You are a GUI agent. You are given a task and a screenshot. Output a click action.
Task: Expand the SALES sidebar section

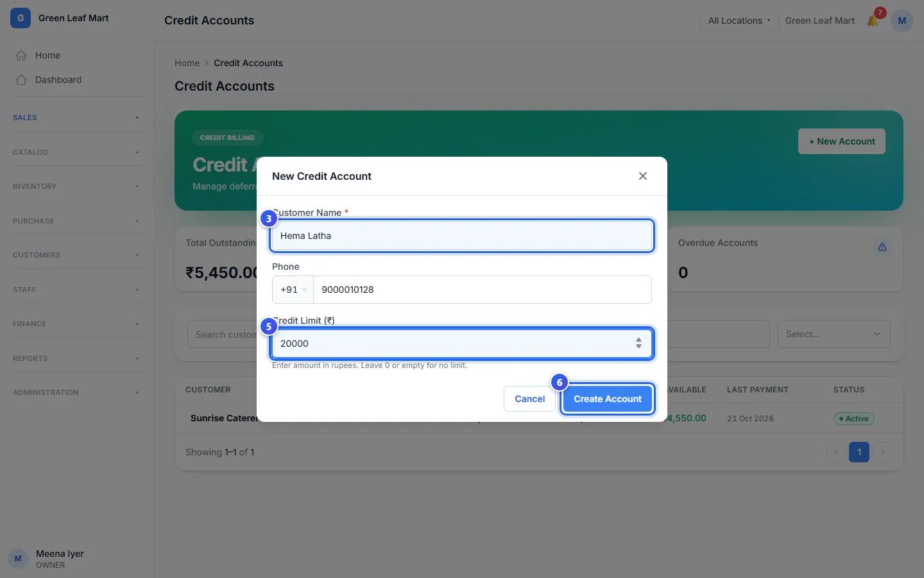pos(77,118)
